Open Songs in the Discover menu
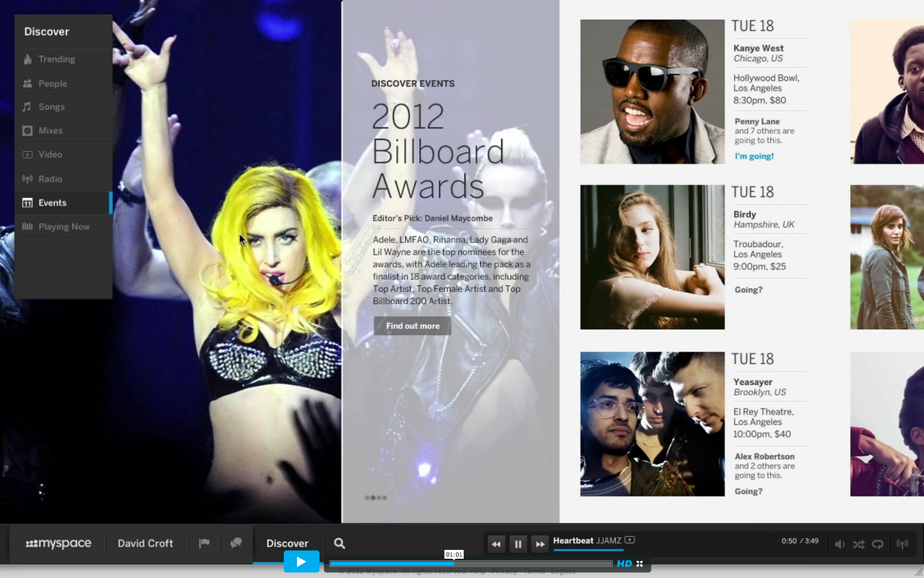This screenshot has width=924, height=578. pos(63,107)
